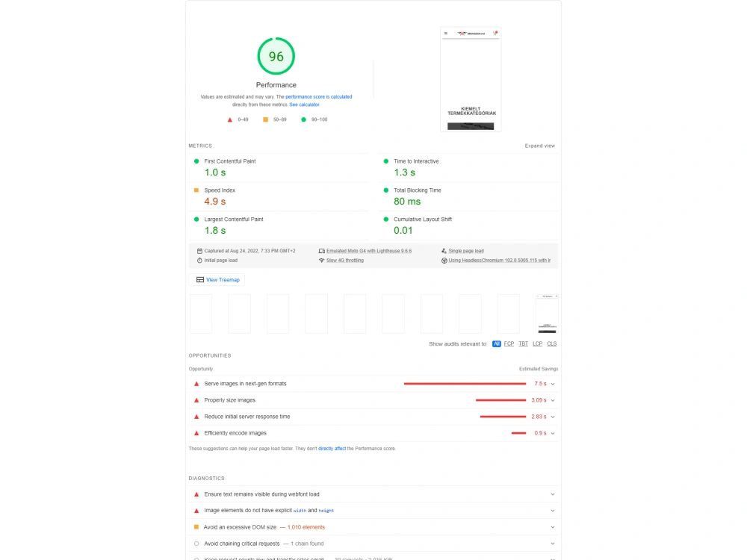Click the red triangle beside Properly size images
This screenshot has width=747, height=560.
(196, 400)
